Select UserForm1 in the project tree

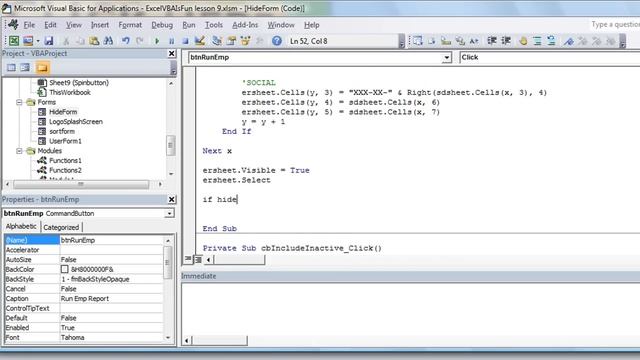(65, 141)
